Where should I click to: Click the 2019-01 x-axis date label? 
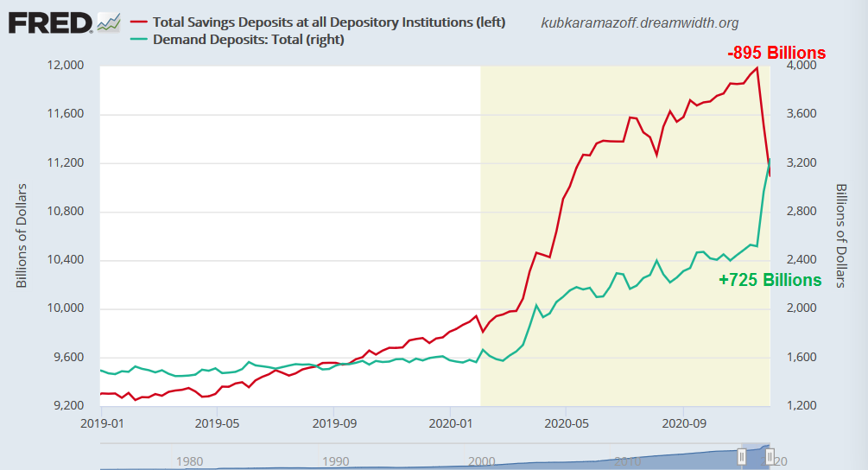(101, 424)
